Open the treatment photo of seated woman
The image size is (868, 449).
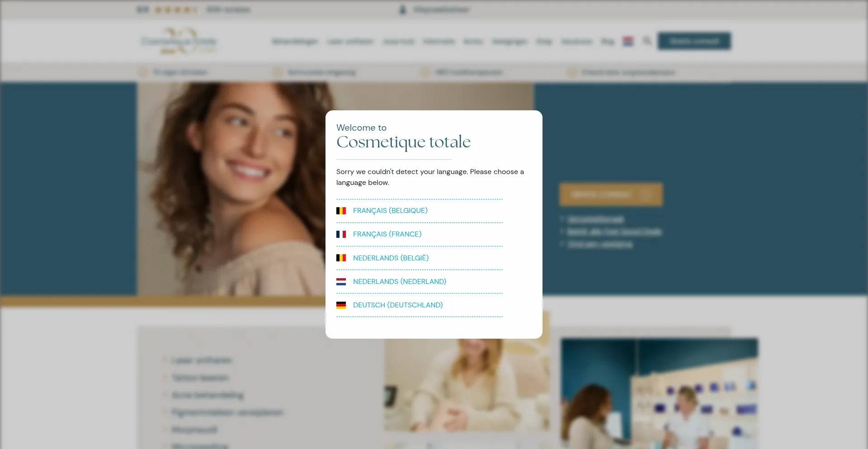pos(467,384)
